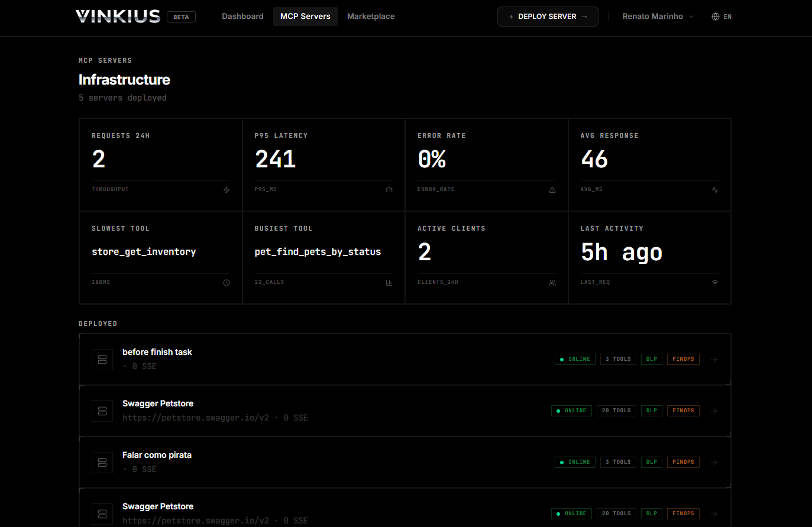812x527 pixels.
Task: Click the Deploy Server button
Action: (x=548, y=17)
